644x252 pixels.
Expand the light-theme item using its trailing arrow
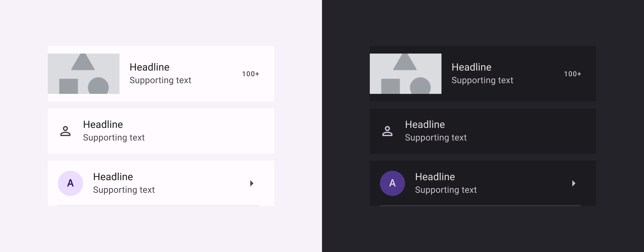pos(252,183)
